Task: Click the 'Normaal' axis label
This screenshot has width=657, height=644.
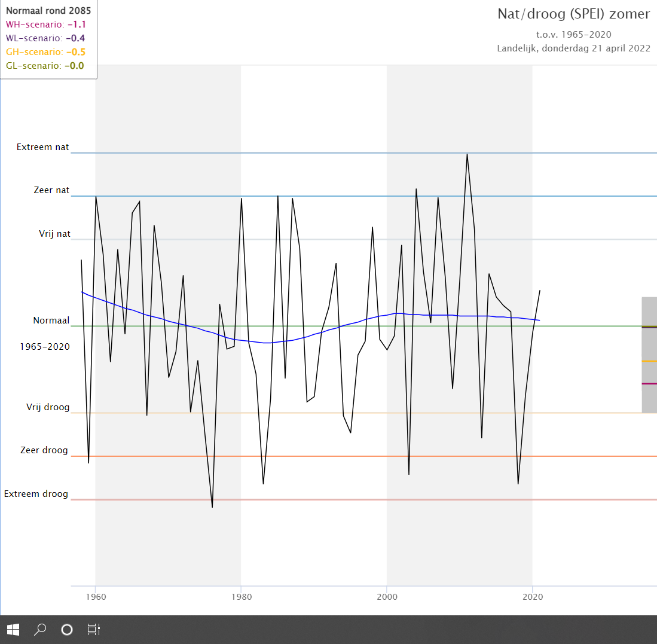Action: pos(51,321)
